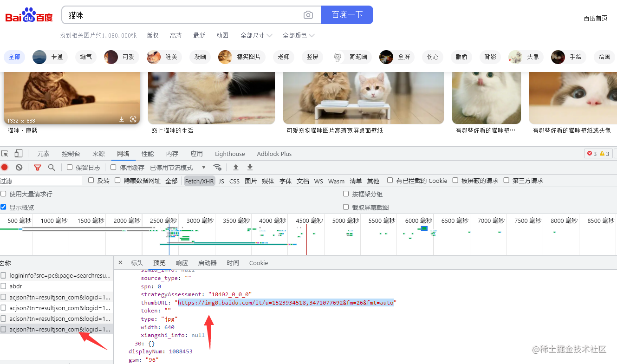
Task: Open the Lighthouse tab
Action: coord(230,154)
